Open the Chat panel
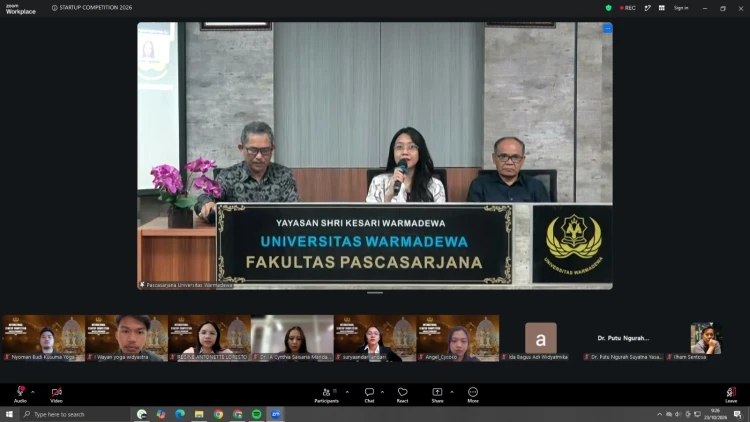Screen dimensions: 750x422 (369, 395)
